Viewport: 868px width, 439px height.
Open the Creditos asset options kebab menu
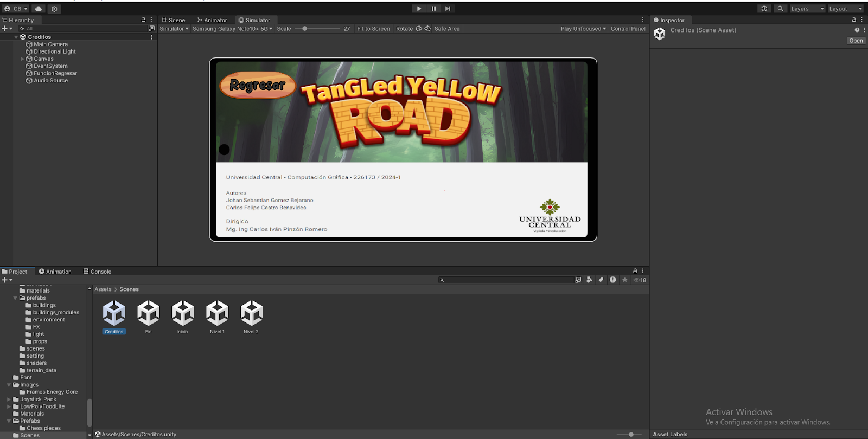pos(864,30)
